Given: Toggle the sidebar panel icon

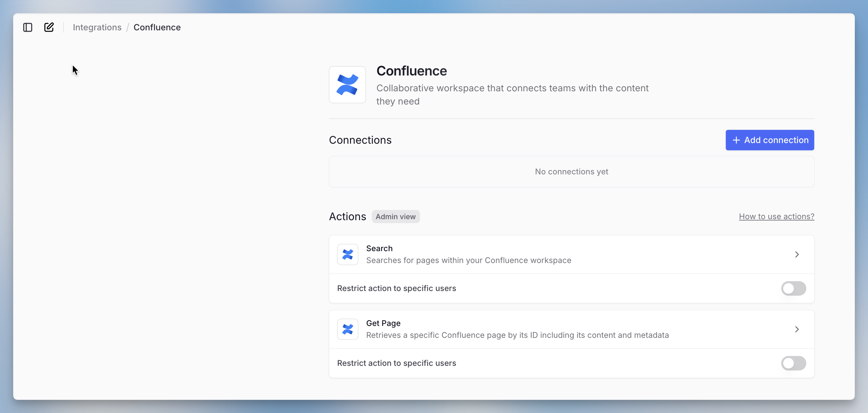Looking at the screenshot, I should [28, 27].
